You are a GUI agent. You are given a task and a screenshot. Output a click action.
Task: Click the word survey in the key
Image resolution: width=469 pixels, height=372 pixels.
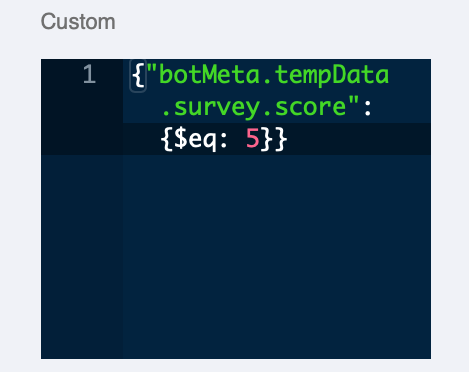coord(217,107)
